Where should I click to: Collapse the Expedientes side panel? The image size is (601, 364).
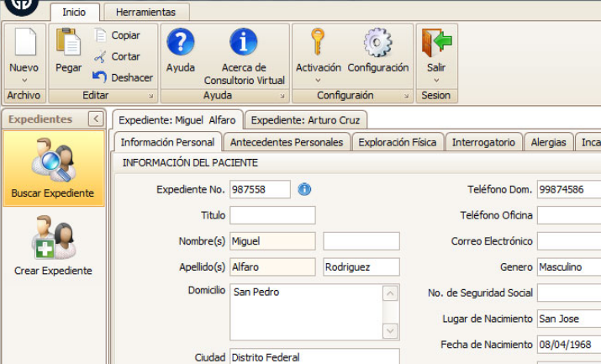coord(95,120)
